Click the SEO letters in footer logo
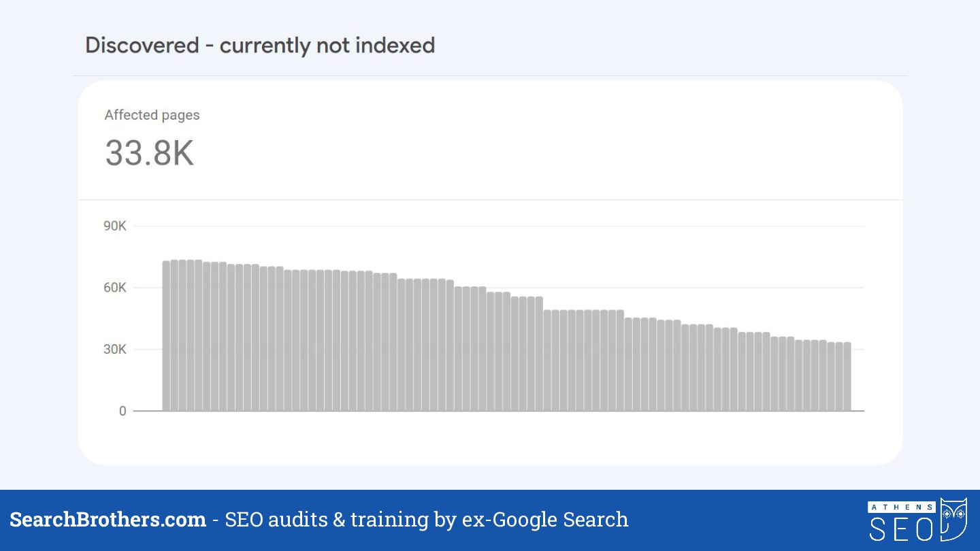The width and height of the screenshot is (980, 551). 902,529
